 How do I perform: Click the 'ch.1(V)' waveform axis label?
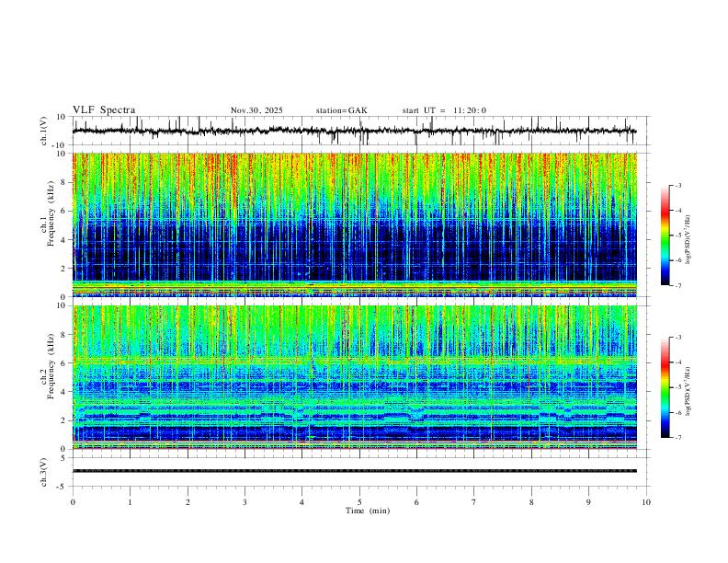point(44,131)
